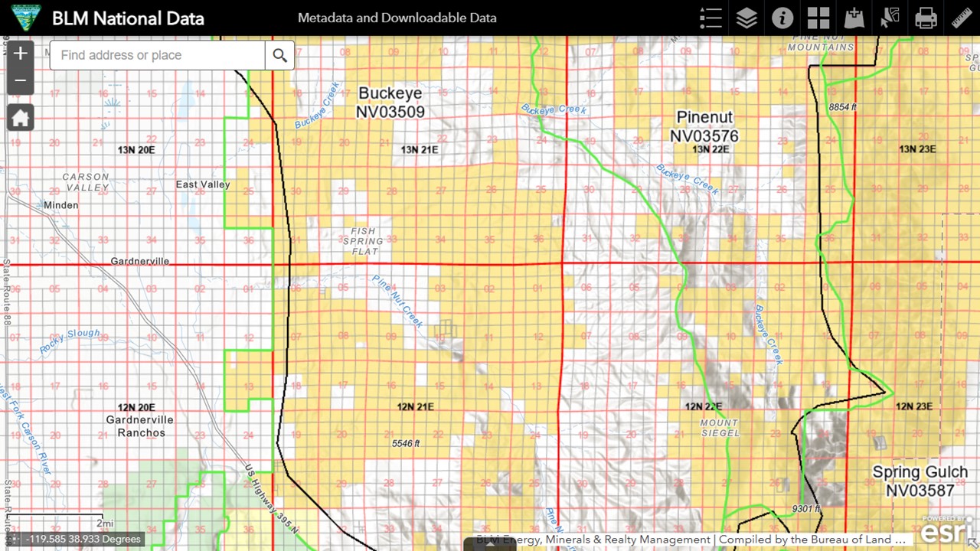This screenshot has height=551, width=980.
Task: Expand the overview map corner arrow
Action: point(973,543)
